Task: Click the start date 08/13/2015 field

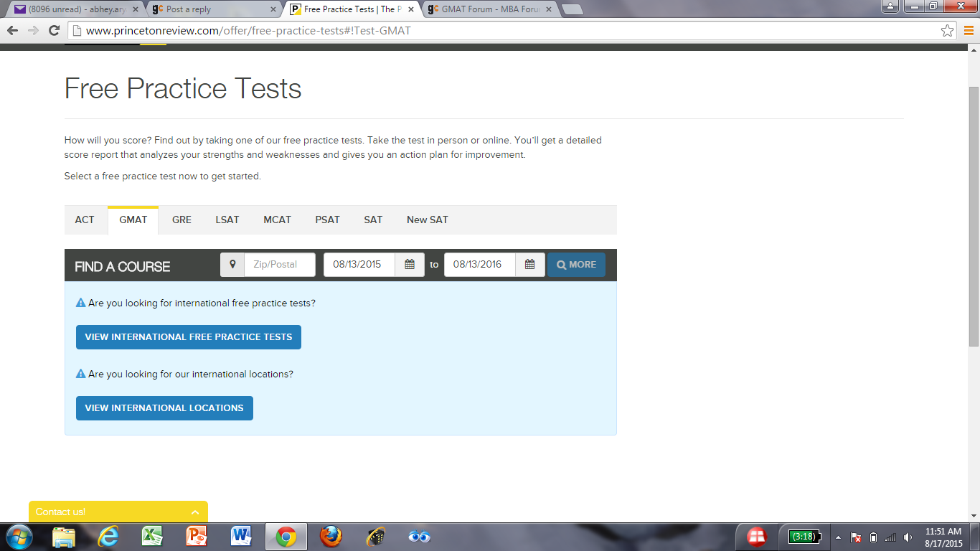Action: 359,265
